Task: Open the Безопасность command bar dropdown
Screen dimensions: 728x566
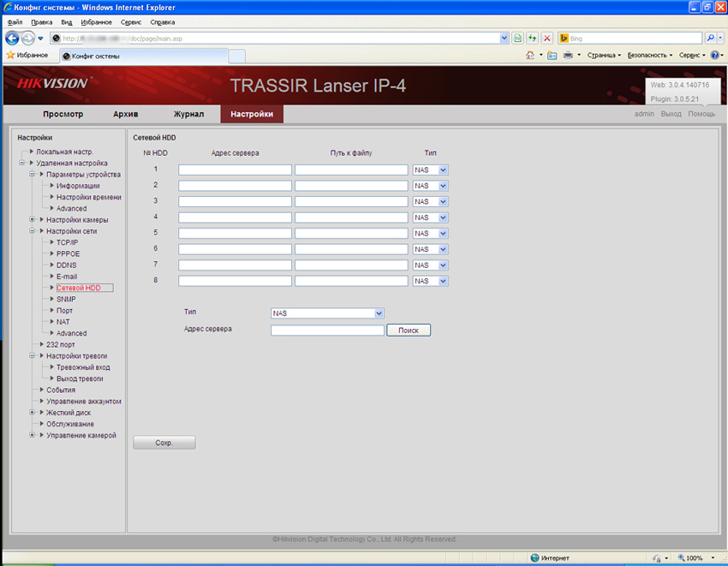Action: pyautogui.click(x=649, y=56)
